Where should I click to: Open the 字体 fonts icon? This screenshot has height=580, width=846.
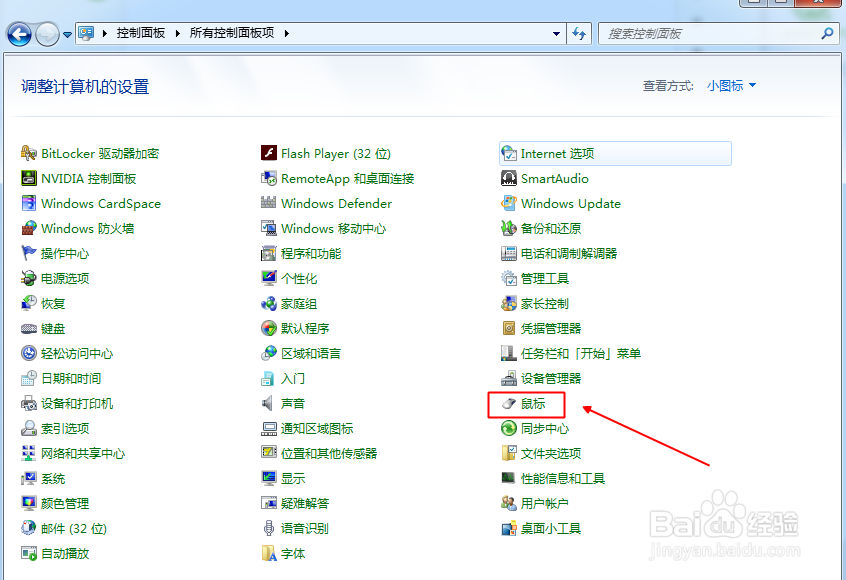pos(269,553)
